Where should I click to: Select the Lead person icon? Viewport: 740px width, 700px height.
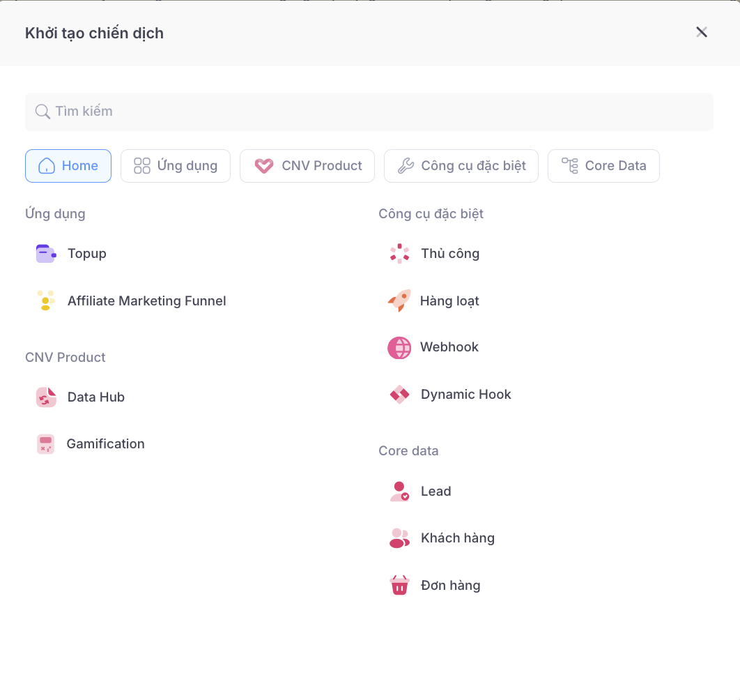point(399,492)
